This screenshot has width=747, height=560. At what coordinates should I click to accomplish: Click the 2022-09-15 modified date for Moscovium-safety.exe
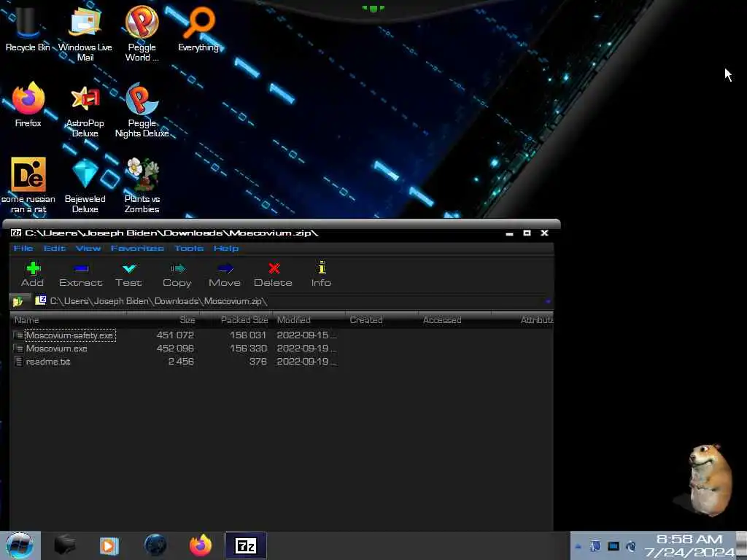point(306,335)
